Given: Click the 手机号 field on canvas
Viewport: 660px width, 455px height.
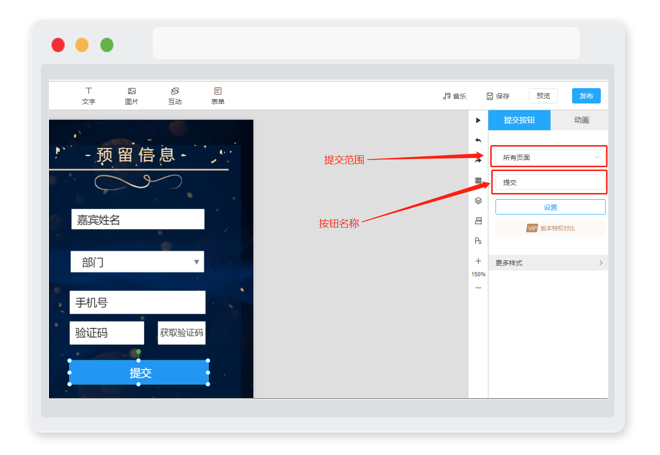Looking at the screenshot, I should click(x=137, y=302).
